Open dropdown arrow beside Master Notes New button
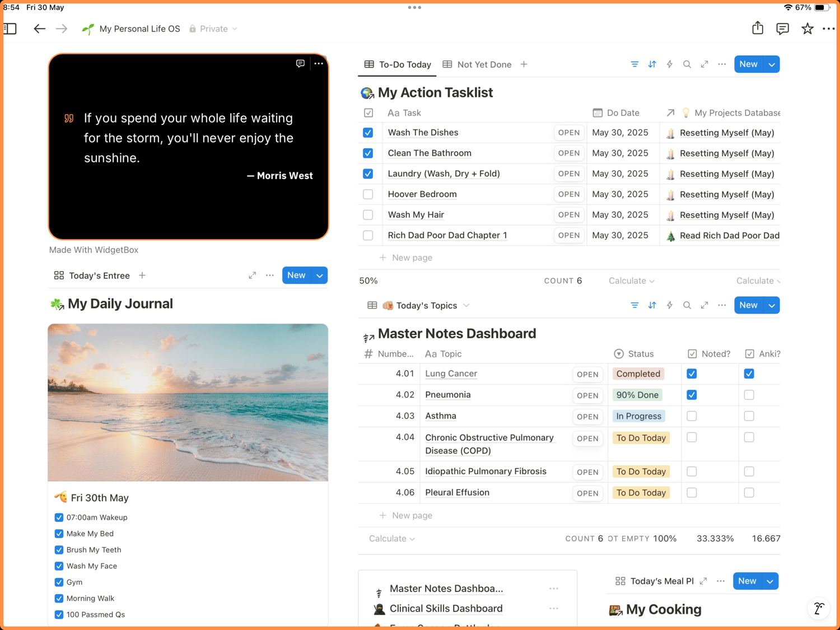This screenshot has width=840, height=630. 772,305
